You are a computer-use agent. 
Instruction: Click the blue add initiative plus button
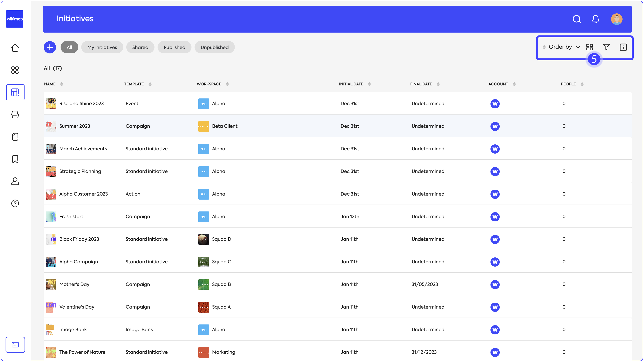[x=50, y=47]
